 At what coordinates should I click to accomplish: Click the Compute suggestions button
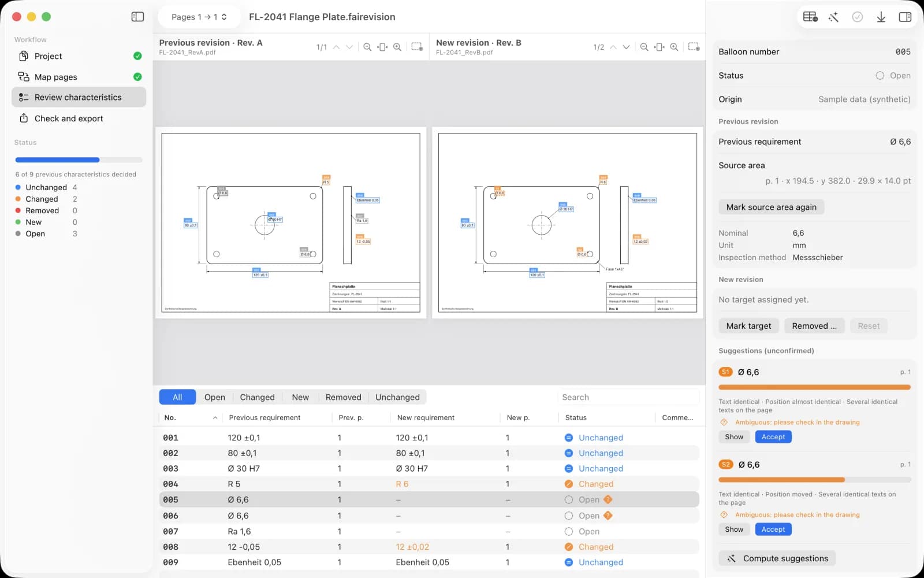(x=777, y=558)
